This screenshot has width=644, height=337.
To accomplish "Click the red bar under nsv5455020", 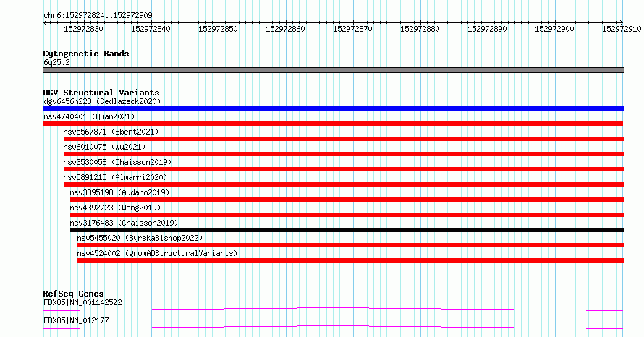I will tap(351, 245).
